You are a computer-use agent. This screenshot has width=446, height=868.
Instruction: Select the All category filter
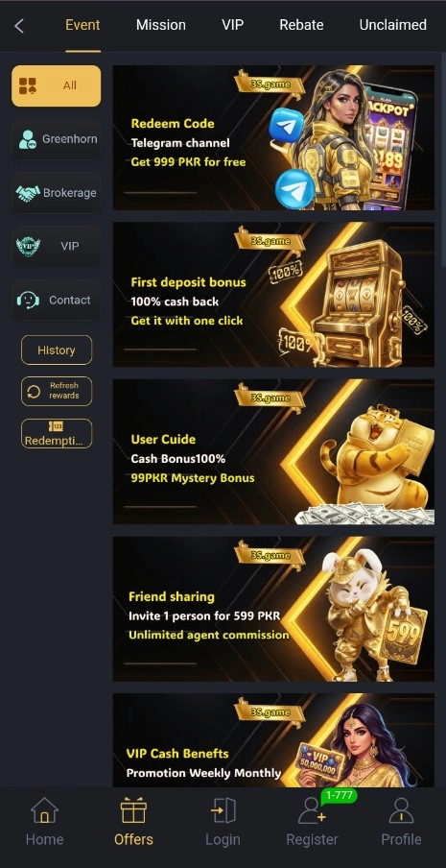tap(57, 85)
